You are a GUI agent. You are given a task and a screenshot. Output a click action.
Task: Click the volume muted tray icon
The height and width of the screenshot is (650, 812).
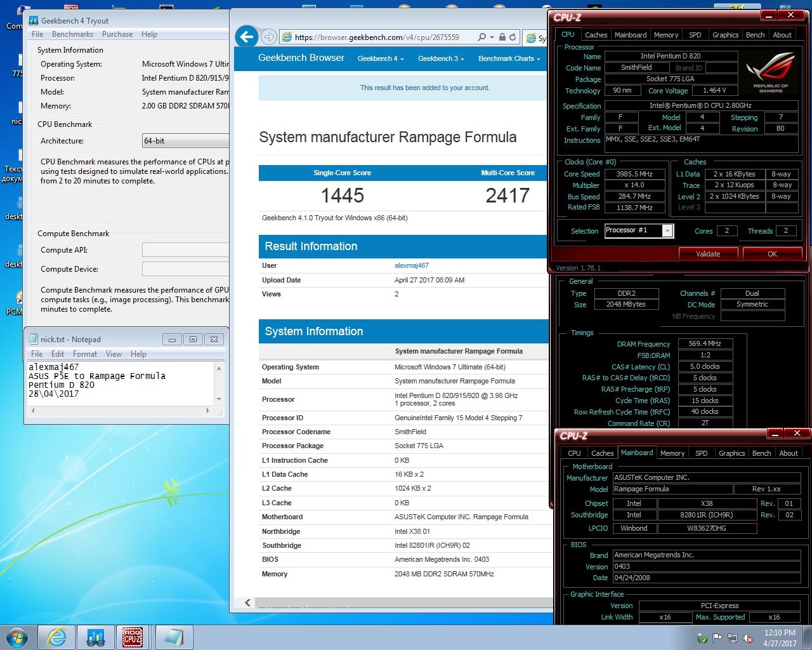(748, 638)
